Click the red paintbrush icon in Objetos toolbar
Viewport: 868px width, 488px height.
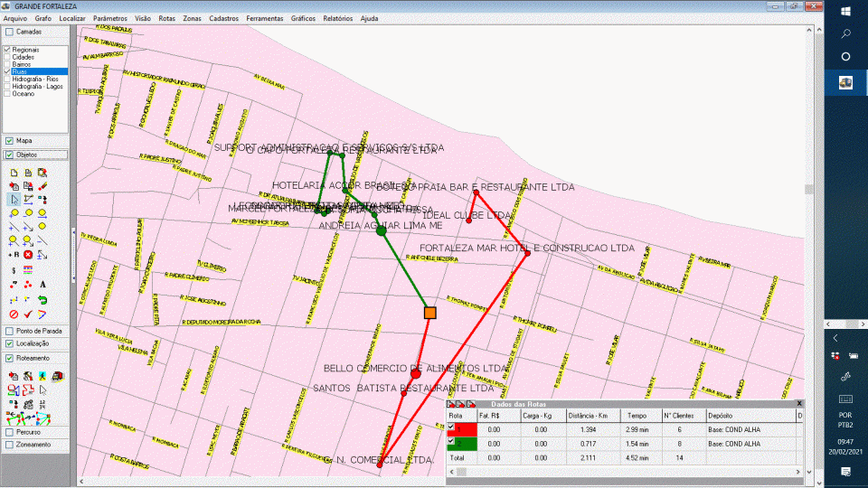point(42,186)
